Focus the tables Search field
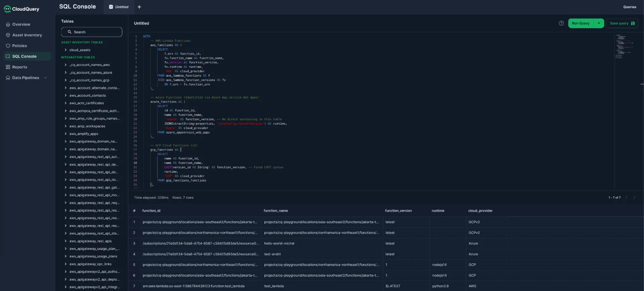Screen dimensions: 644x291 [x=92, y=32]
